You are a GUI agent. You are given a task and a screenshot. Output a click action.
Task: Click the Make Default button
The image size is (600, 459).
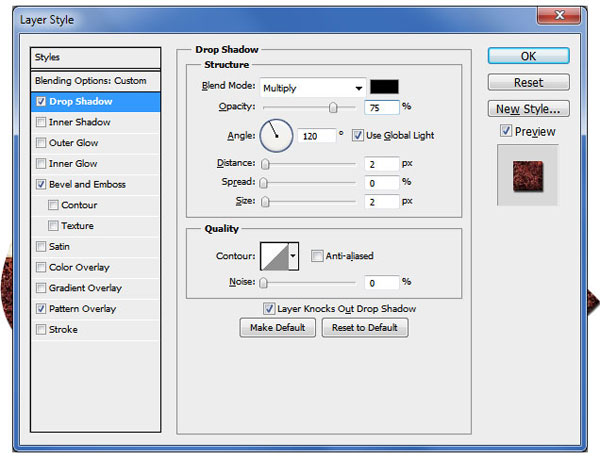click(x=278, y=328)
